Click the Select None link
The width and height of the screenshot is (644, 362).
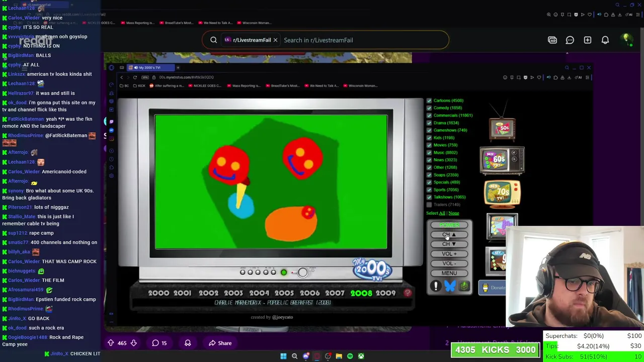[454, 213]
